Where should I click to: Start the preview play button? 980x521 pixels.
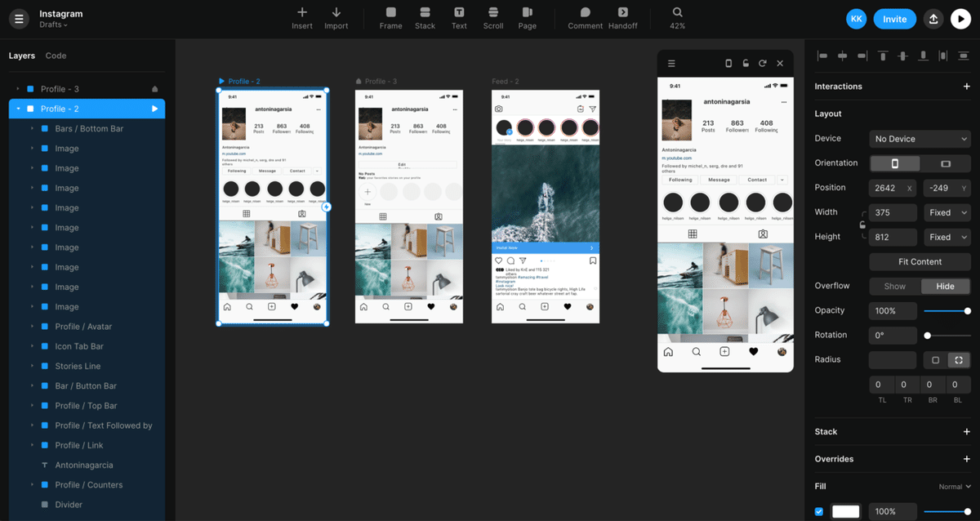[960, 19]
